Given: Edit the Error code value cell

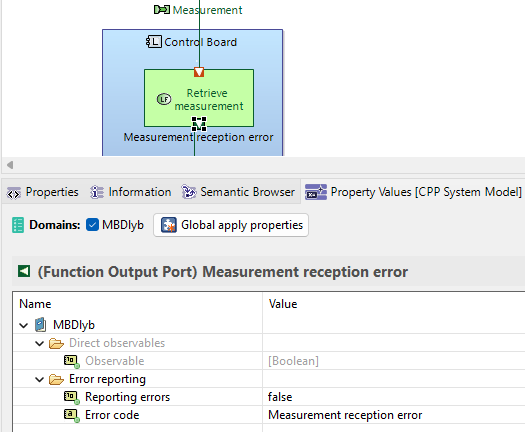Looking at the screenshot, I should tap(394, 415).
